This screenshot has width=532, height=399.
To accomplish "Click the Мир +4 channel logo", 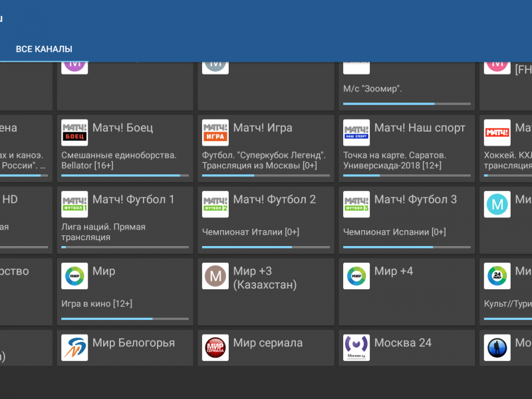I will (x=356, y=276).
